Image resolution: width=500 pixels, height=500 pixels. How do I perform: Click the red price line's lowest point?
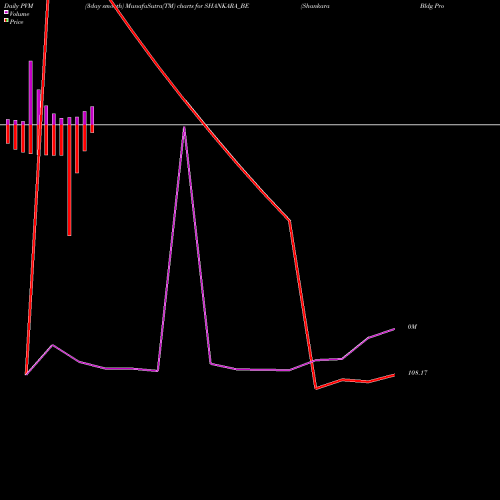(x=316, y=389)
